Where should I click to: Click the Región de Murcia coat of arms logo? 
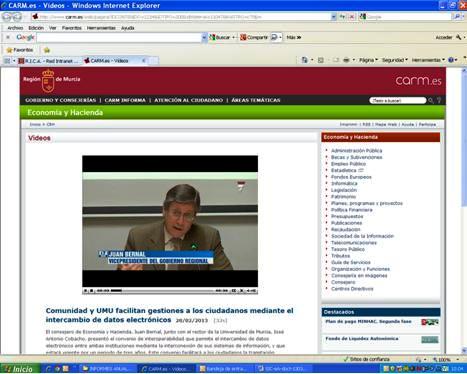point(48,81)
